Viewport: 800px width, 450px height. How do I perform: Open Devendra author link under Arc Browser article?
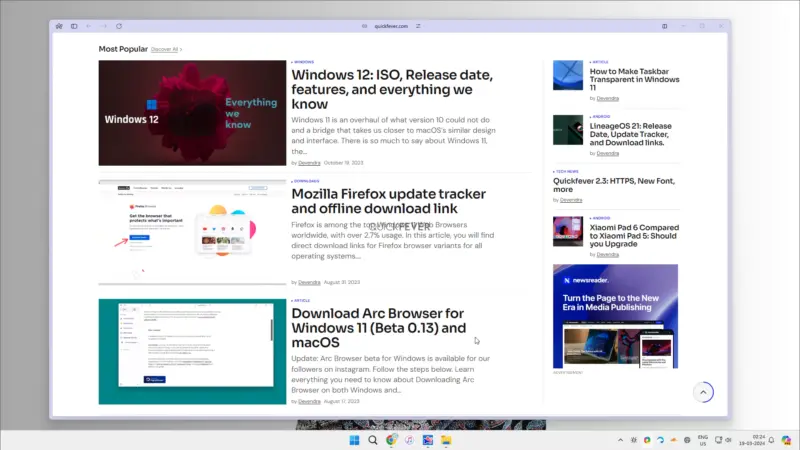[309, 402]
